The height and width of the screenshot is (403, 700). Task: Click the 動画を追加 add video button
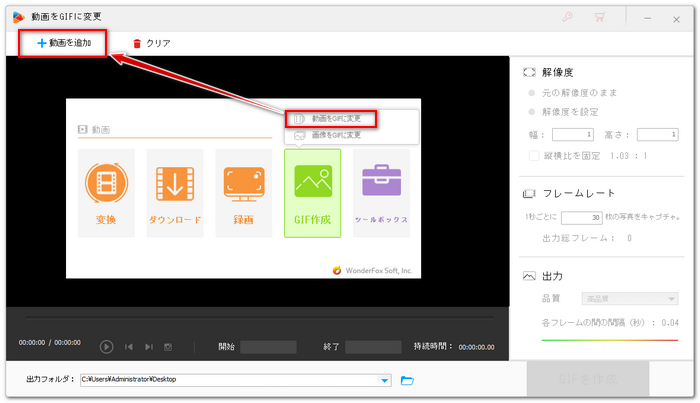point(62,44)
